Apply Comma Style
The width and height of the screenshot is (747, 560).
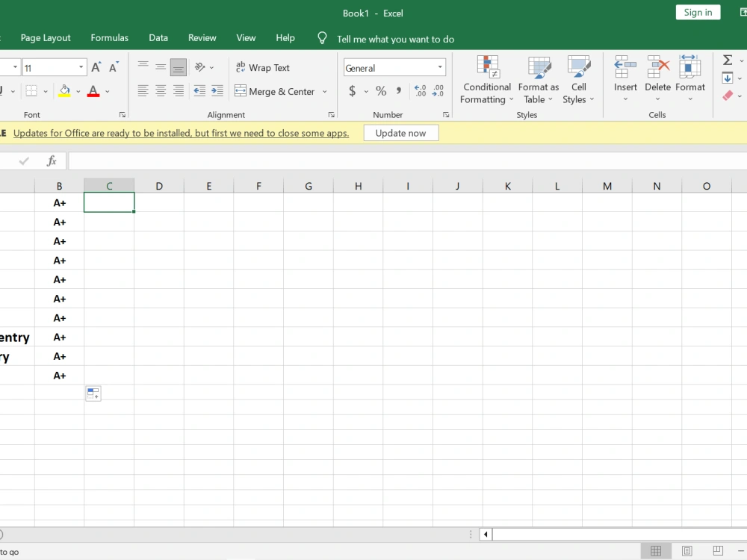tap(399, 91)
